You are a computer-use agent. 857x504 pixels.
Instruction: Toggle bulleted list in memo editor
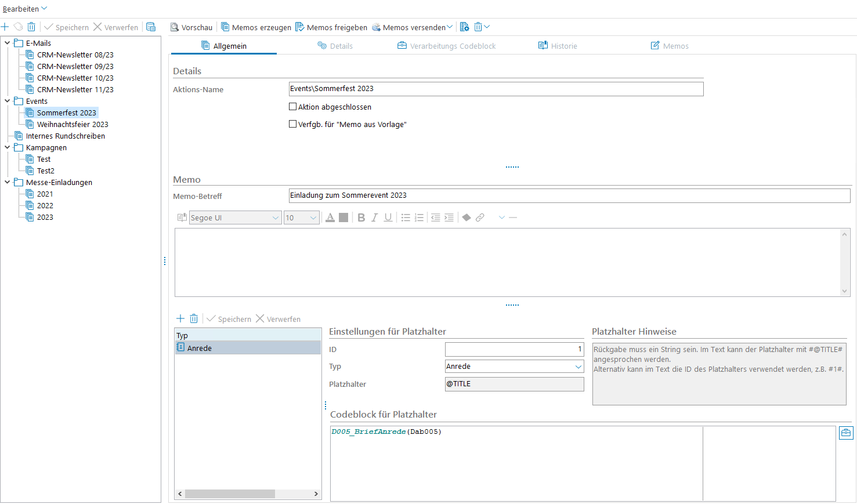406,217
